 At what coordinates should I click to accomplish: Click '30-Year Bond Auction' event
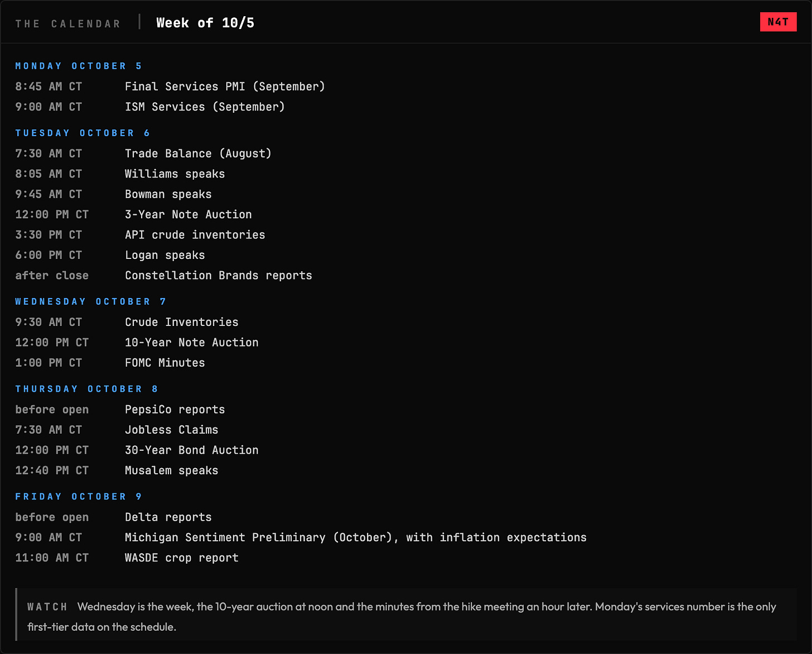[x=192, y=450]
